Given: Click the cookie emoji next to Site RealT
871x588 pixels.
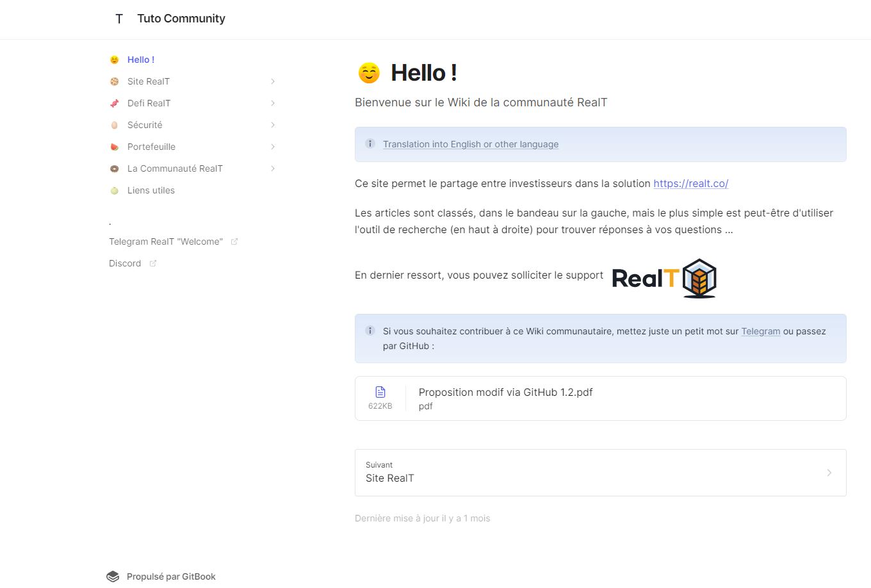Looking at the screenshot, I should (115, 81).
